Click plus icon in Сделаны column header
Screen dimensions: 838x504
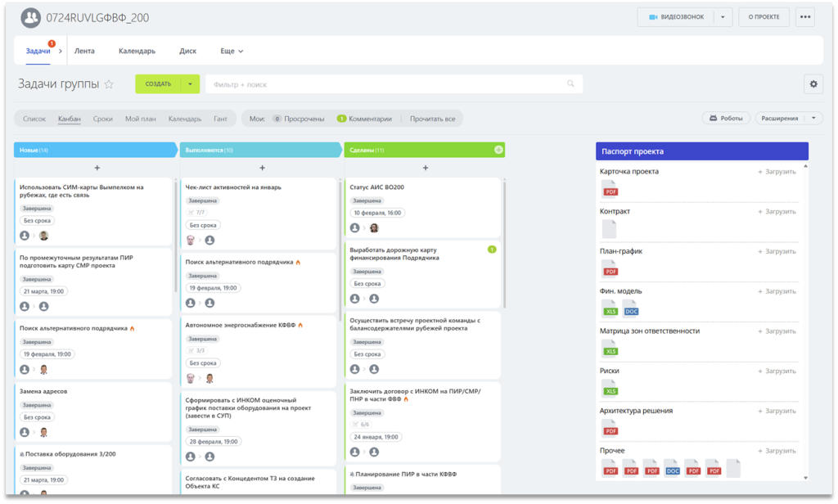click(498, 150)
